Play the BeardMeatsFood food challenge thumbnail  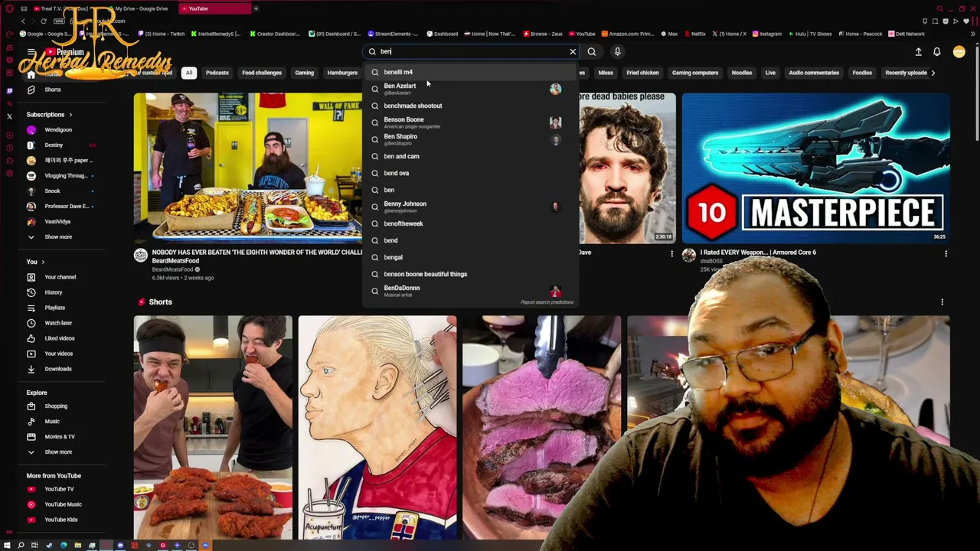248,167
